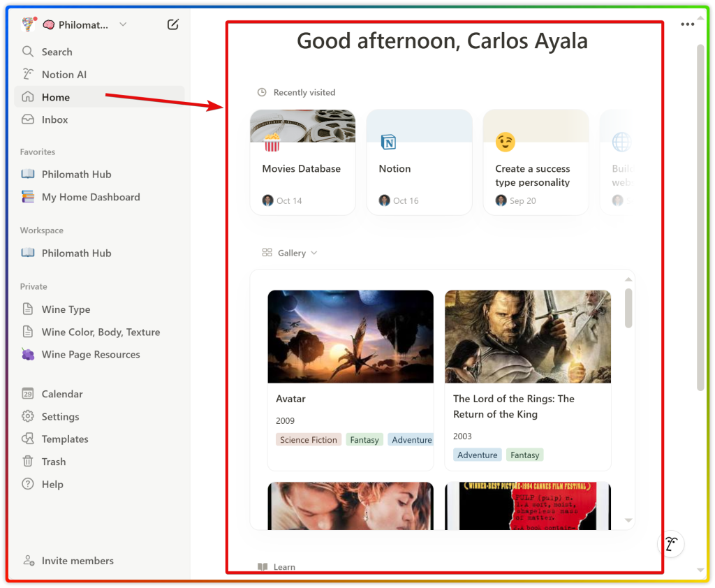The height and width of the screenshot is (588, 715).
Task: Open Philomath Hub under Workspace
Action: 99,253
